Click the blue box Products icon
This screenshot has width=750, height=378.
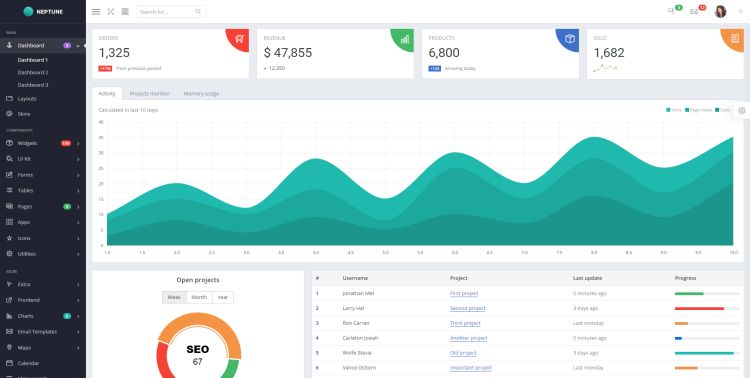point(570,38)
